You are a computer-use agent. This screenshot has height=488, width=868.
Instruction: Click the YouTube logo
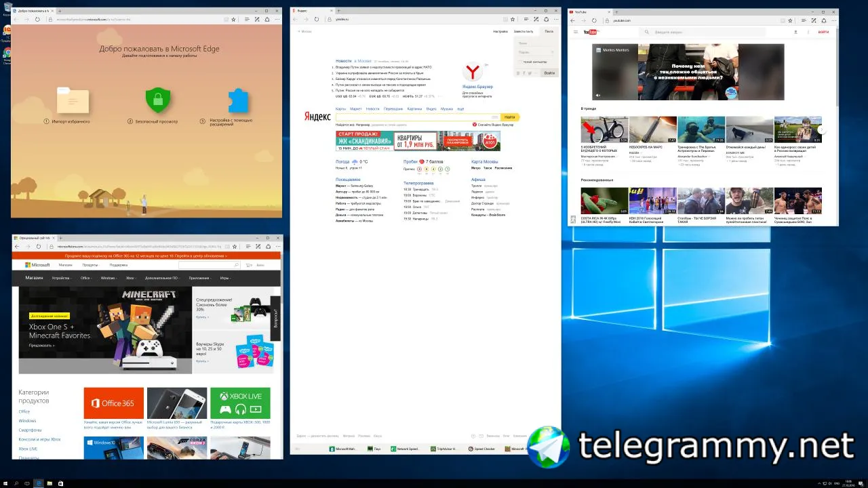[x=591, y=32]
